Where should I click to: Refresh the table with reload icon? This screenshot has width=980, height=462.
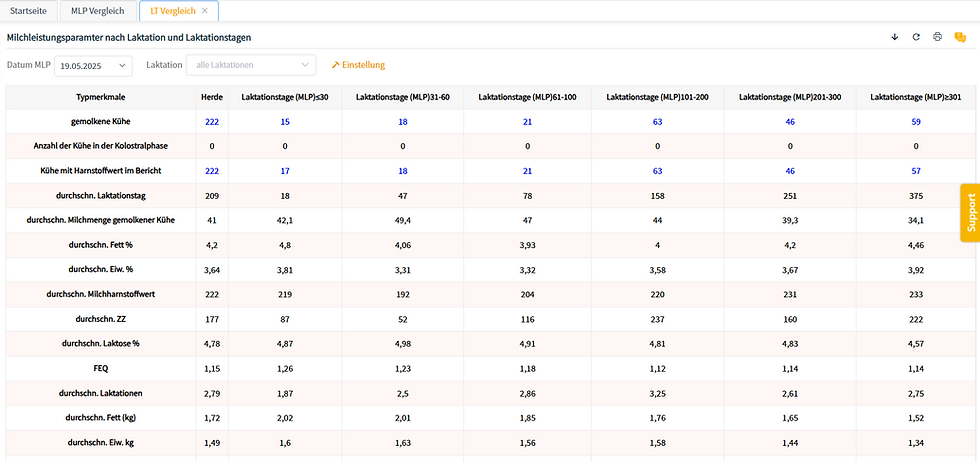pos(916,37)
